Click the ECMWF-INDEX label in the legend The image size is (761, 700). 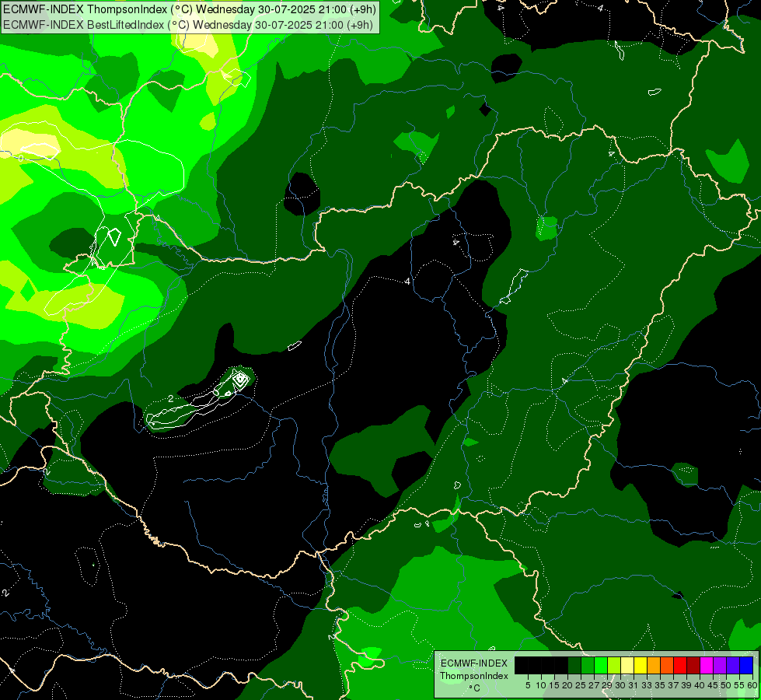[474, 663]
